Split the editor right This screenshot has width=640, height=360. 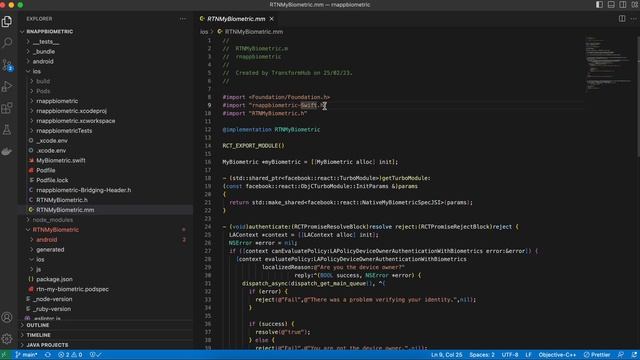[622, 19]
